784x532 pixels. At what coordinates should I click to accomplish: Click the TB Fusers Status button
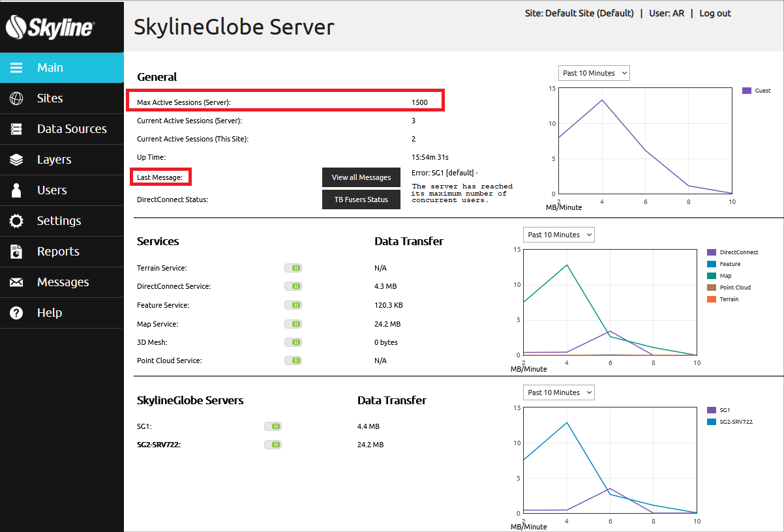click(361, 199)
